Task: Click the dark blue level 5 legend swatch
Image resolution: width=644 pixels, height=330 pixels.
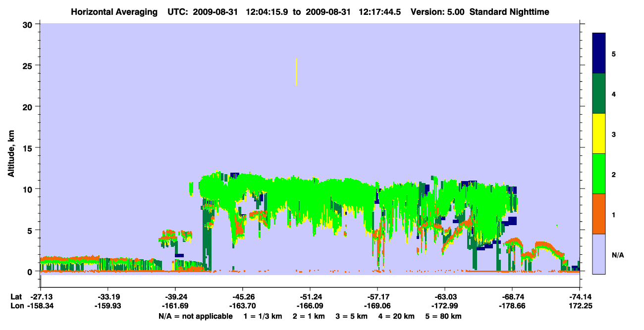Action: 599,53
